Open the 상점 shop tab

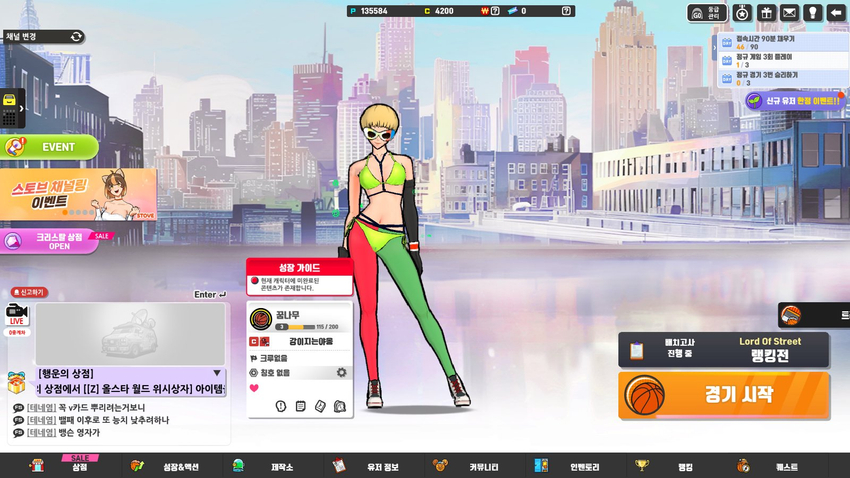pyautogui.click(x=79, y=466)
